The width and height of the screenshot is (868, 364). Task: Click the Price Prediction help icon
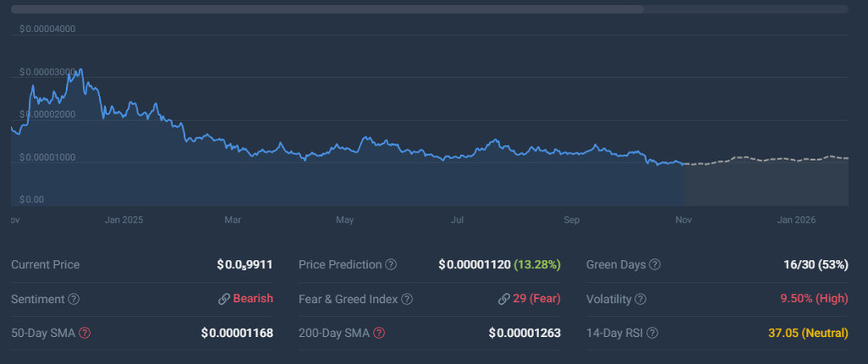click(x=391, y=265)
